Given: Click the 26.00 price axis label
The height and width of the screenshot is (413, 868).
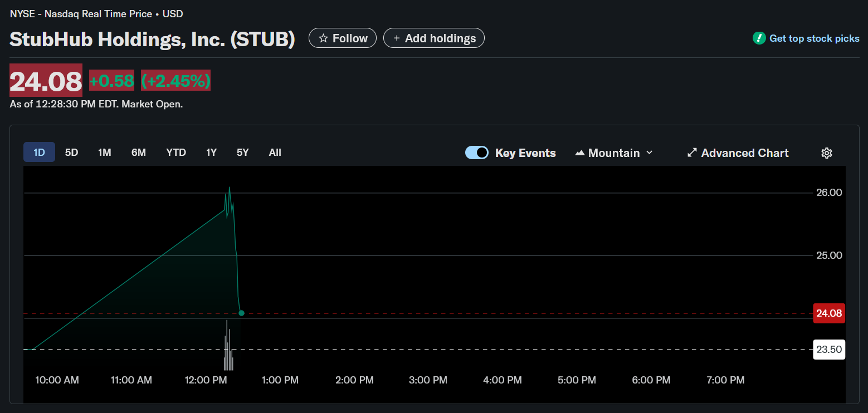Looking at the screenshot, I should pyautogui.click(x=829, y=193).
